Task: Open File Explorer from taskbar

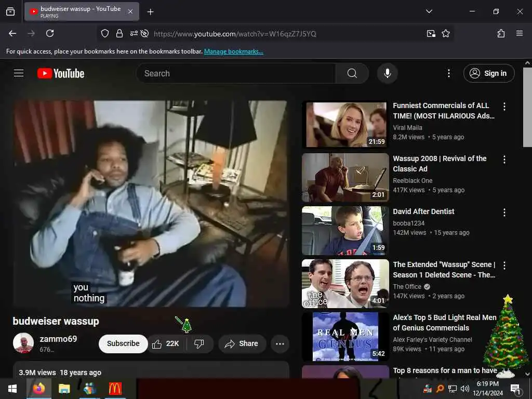Action: point(64,389)
